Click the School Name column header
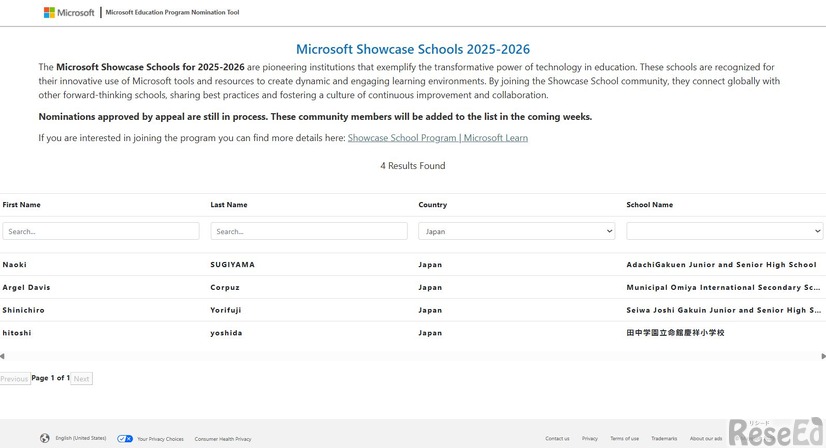826x448 pixels. (649, 205)
